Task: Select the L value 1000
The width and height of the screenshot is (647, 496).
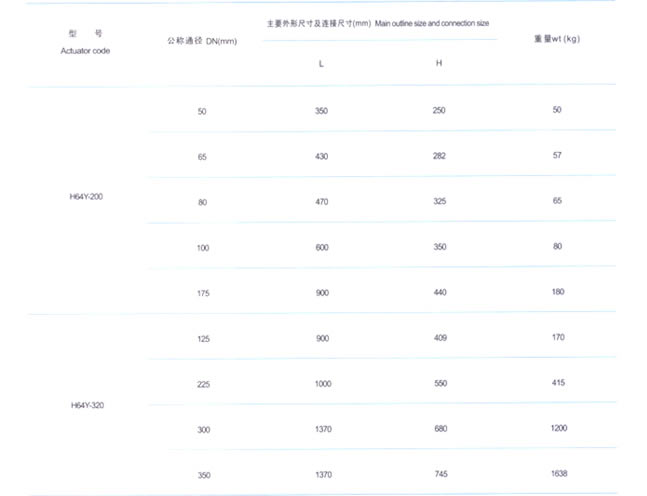Action: tap(321, 383)
